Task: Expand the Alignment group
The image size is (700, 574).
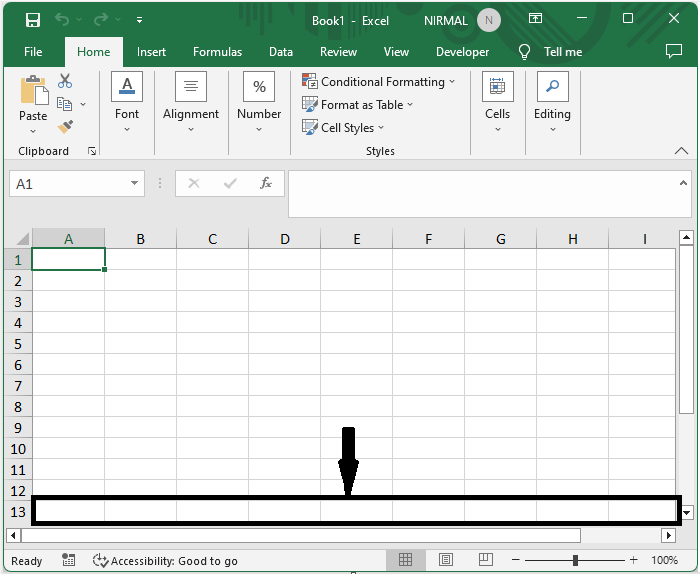Action: coord(191,103)
